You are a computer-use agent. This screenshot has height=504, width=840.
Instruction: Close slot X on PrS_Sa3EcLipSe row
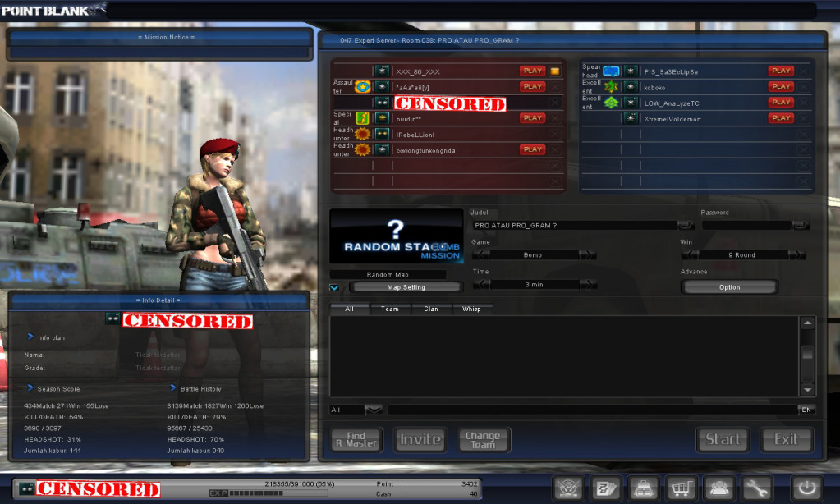click(x=803, y=71)
